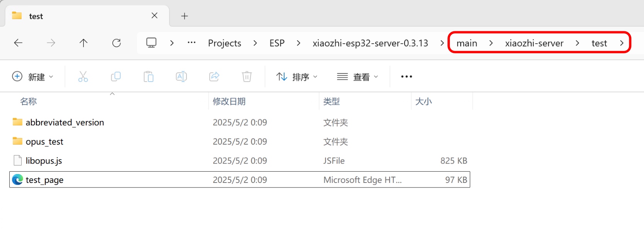Expand chevron after xiaozhi-server breadcrumb
Image resolution: width=644 pixels, height=232 pixels.
click(x=577, y=43)
